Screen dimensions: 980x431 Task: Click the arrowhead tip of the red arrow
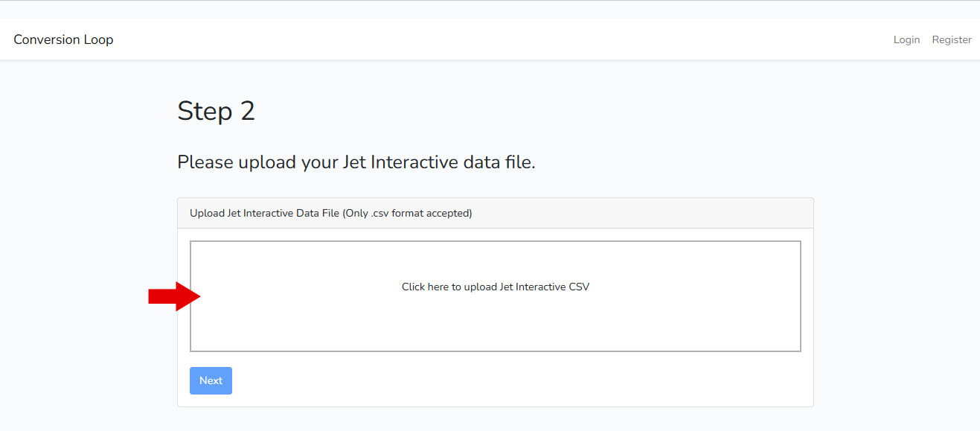tap(198, 296)
